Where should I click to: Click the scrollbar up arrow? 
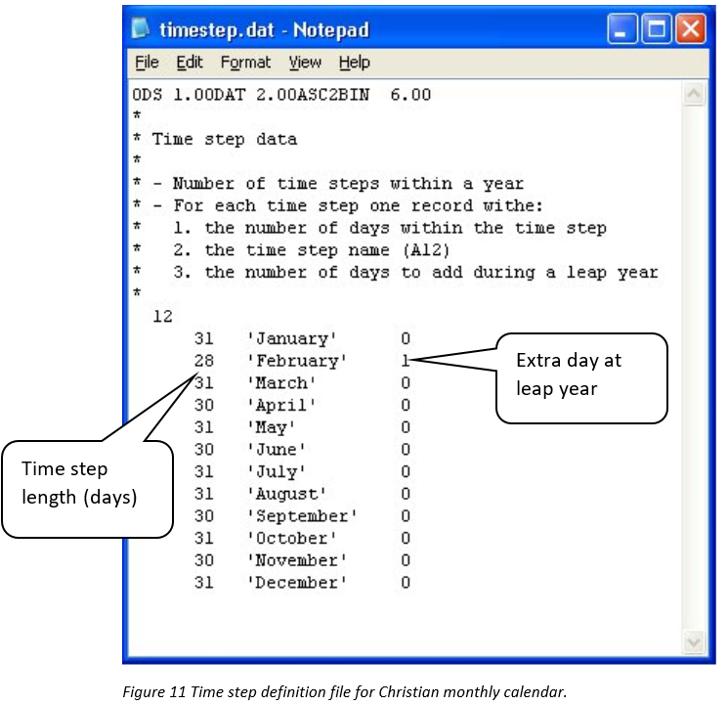(x=694, y=94)
